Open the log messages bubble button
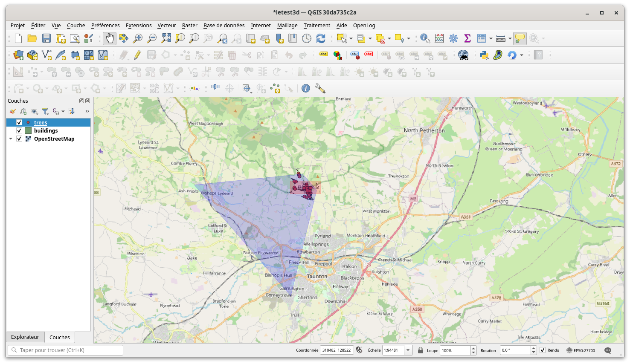 pyautogui.click(x=608, y=350)
